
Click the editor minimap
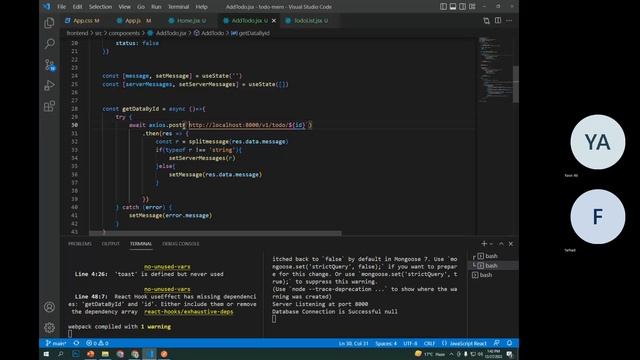pyautogui.click(x=495, y=69)
